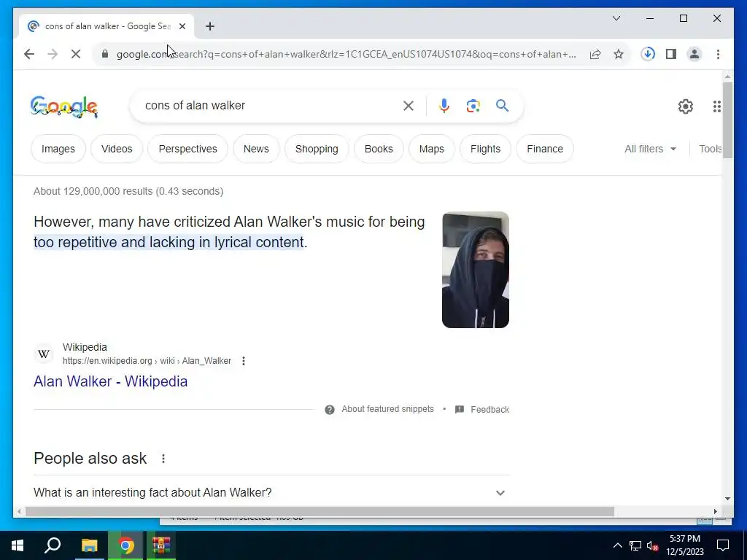Select the Finance filter
This screenshot has width=747, height=560.
[x=545, y=149]
